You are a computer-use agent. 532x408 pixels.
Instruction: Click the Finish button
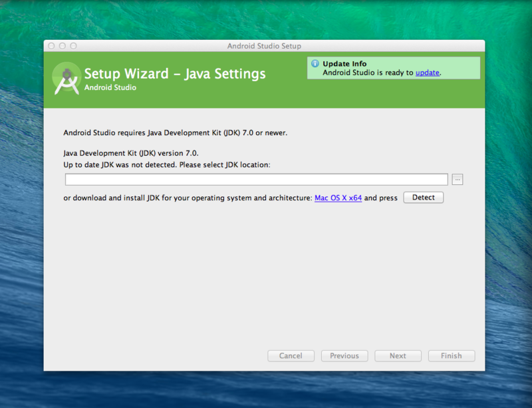(452, 355)
